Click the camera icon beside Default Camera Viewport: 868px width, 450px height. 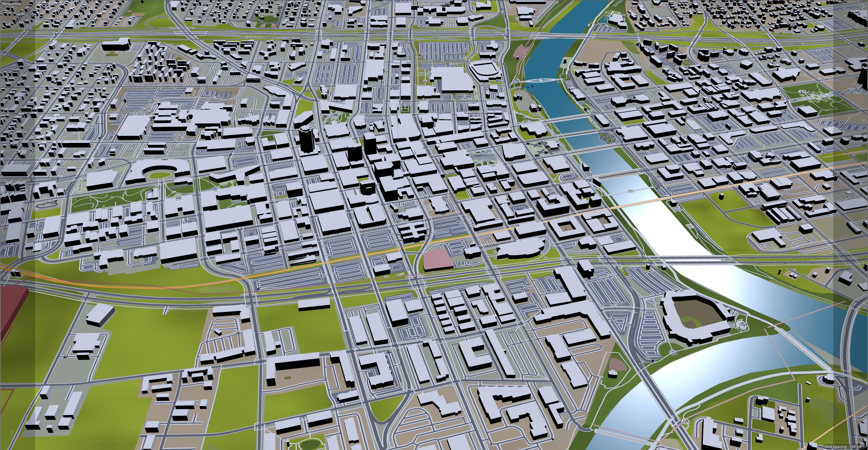(x=448, y=4)
